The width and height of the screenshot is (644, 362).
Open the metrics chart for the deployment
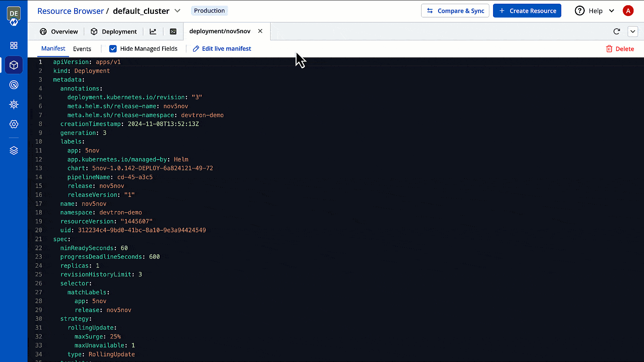click(x=153, y=31)
